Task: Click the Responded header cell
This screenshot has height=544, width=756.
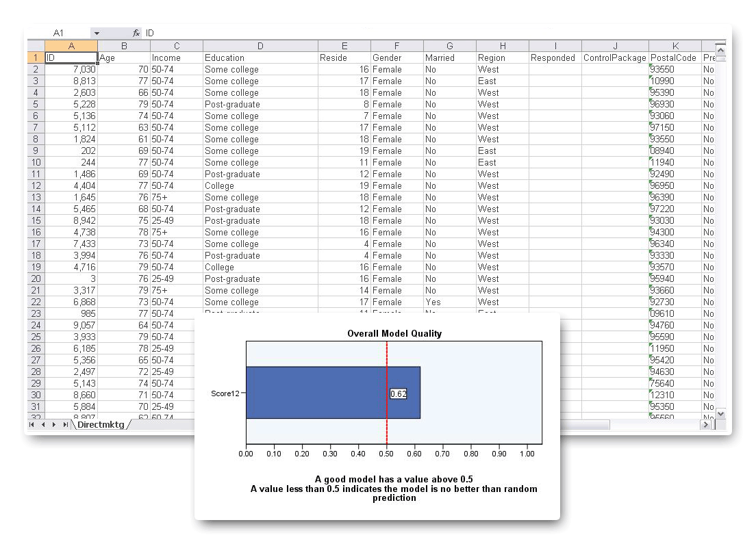Action: click(555, 57)
